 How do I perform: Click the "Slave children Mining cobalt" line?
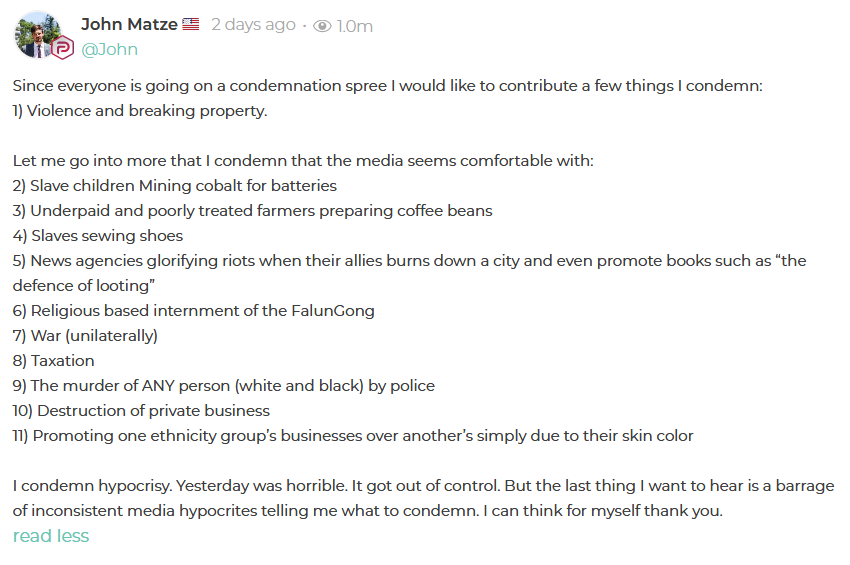[x=175, y=185]
